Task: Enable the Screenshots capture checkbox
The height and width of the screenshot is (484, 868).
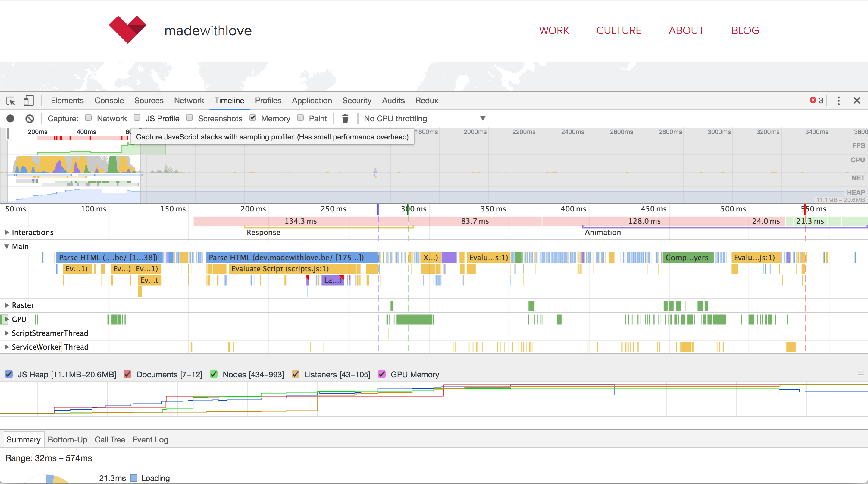Action: [x=190, y=118]
